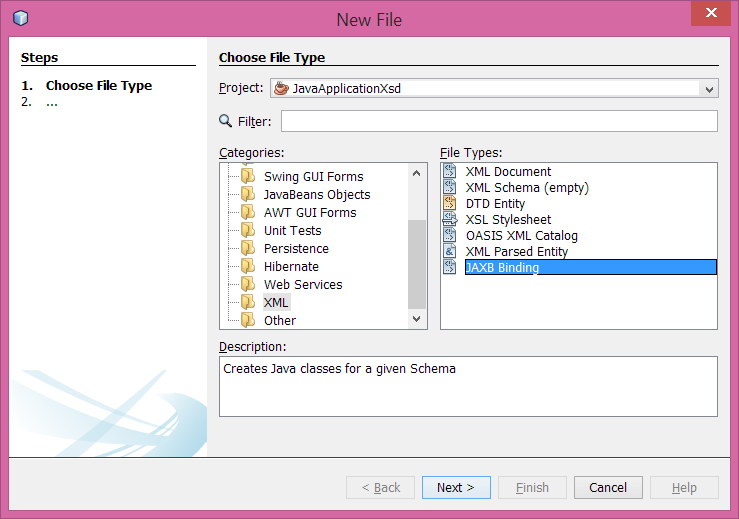Click the Cancel button
This screenshot has height=519, width=739.
point(608,487)
